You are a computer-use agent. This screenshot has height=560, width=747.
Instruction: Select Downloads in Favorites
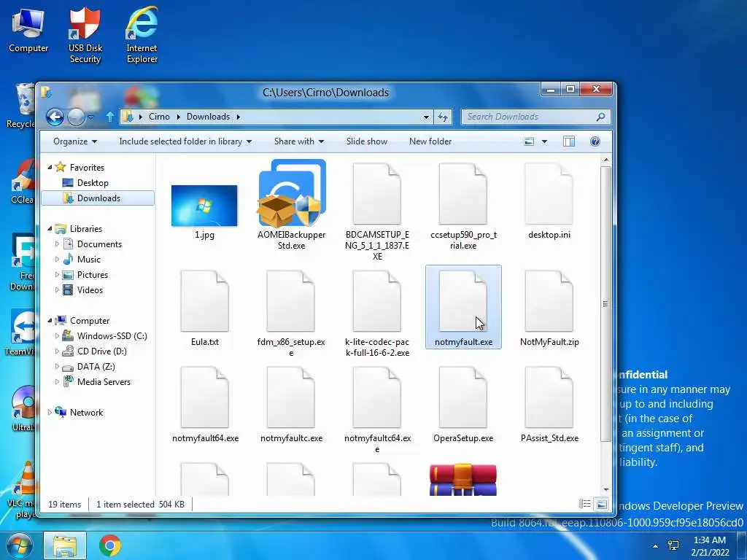(x=98, y=198)
